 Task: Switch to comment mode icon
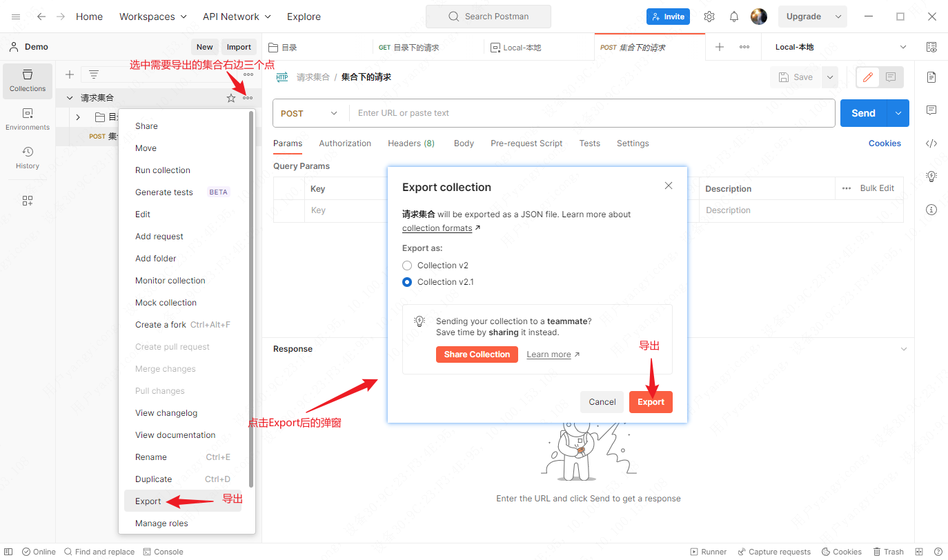891,77
